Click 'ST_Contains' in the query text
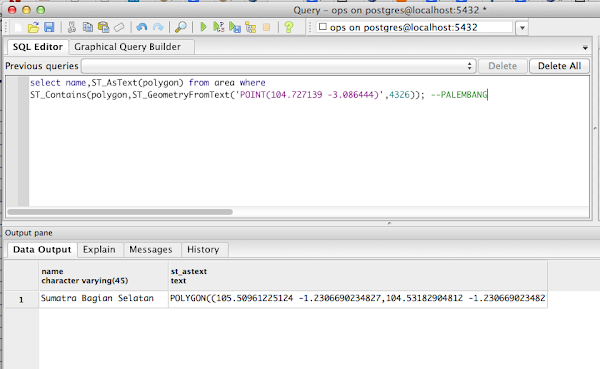The height and width of the screenshot is (369, 600). (x=59, y=95)
